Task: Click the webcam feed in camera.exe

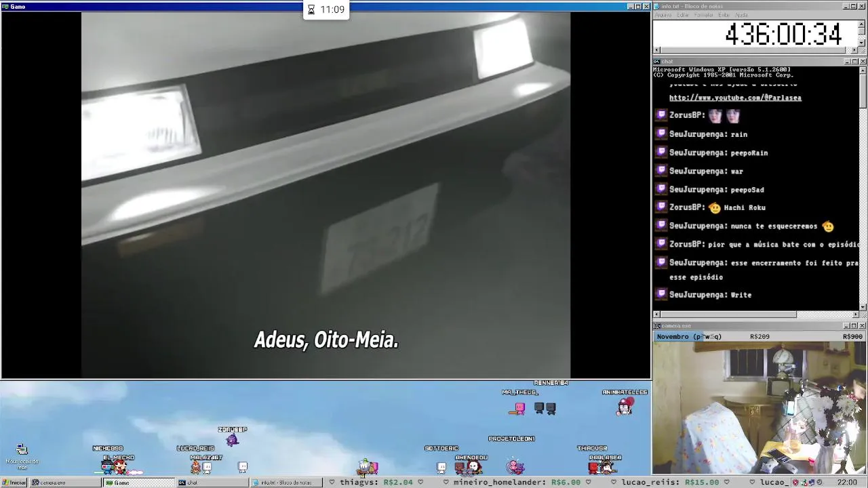Action: 759,408
